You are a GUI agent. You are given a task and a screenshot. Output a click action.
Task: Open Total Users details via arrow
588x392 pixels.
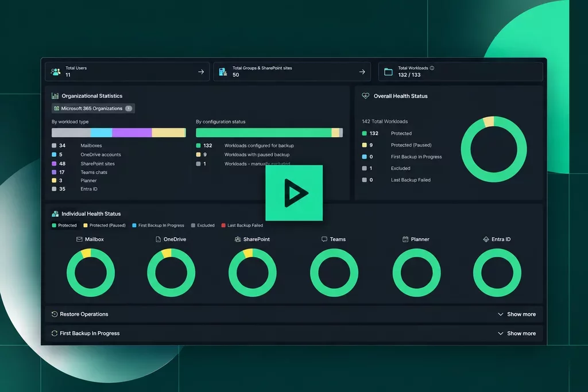201,72
